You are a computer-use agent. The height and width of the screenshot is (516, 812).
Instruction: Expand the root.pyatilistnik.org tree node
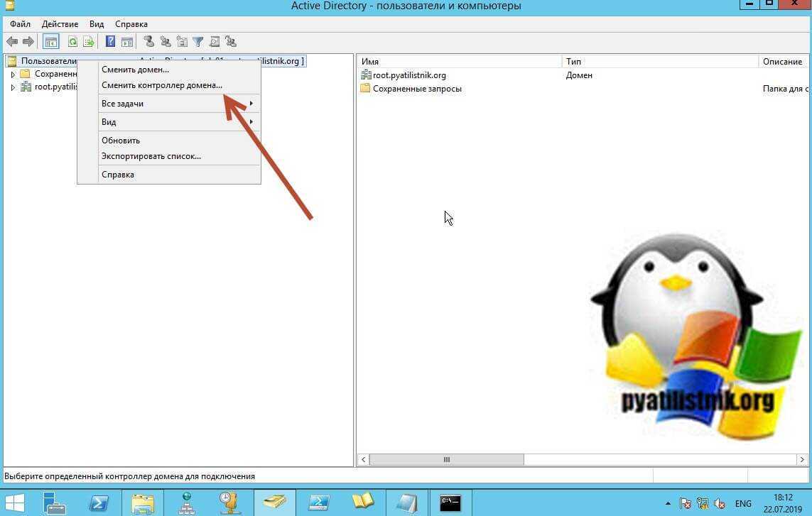pos(13,87)
